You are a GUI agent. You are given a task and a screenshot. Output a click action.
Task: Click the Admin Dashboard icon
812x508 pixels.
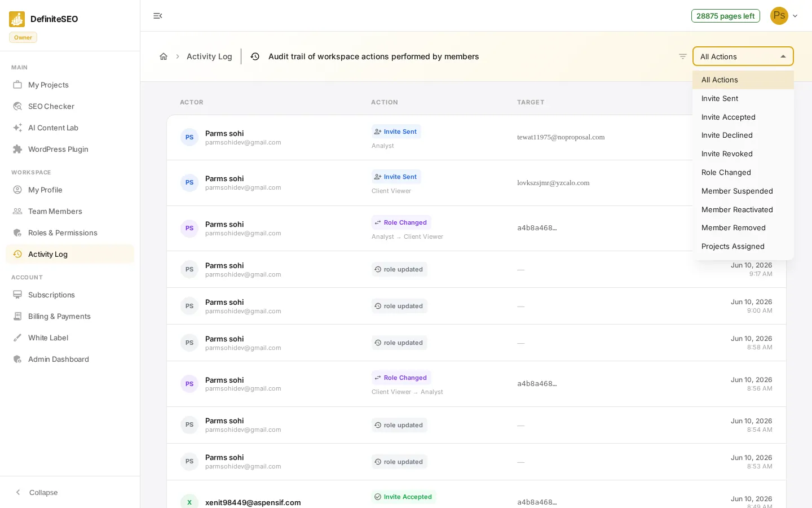(x=17, y=359)
